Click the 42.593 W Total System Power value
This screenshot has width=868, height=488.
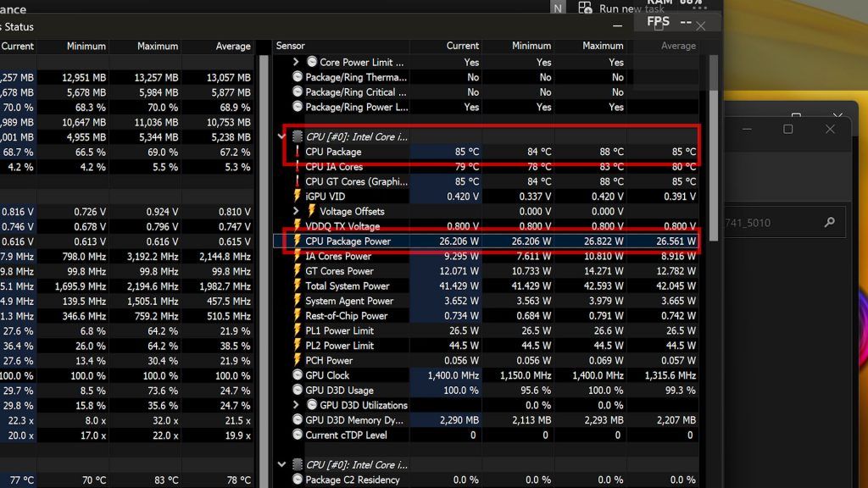pos(604,286)
